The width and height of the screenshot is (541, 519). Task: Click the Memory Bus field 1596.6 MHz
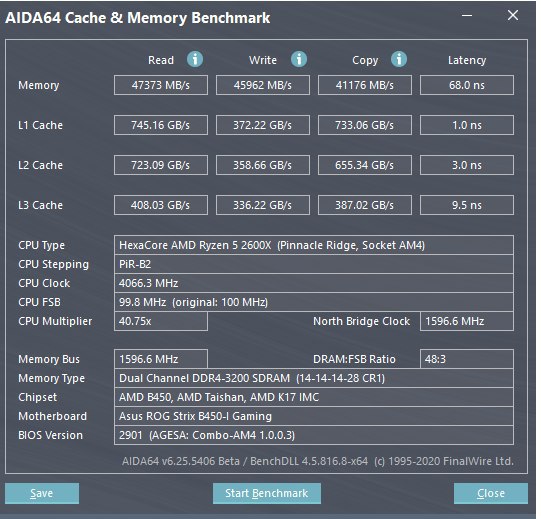(161, 359)
